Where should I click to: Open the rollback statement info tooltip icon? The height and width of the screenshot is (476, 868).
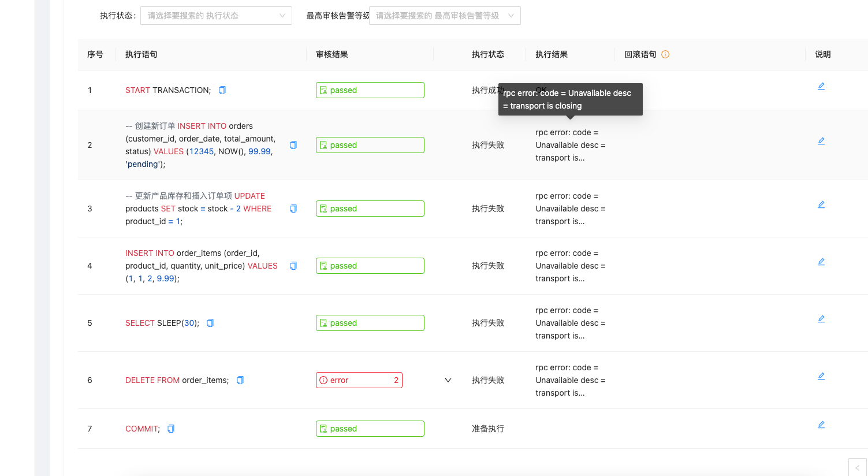click(665, 54)
